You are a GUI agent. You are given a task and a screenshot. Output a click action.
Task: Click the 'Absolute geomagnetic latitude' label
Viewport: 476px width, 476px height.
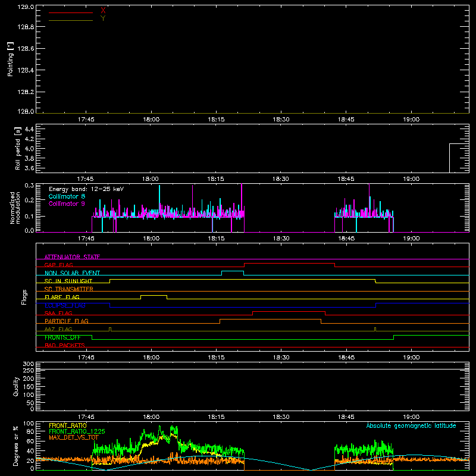[x=411, y=425]
